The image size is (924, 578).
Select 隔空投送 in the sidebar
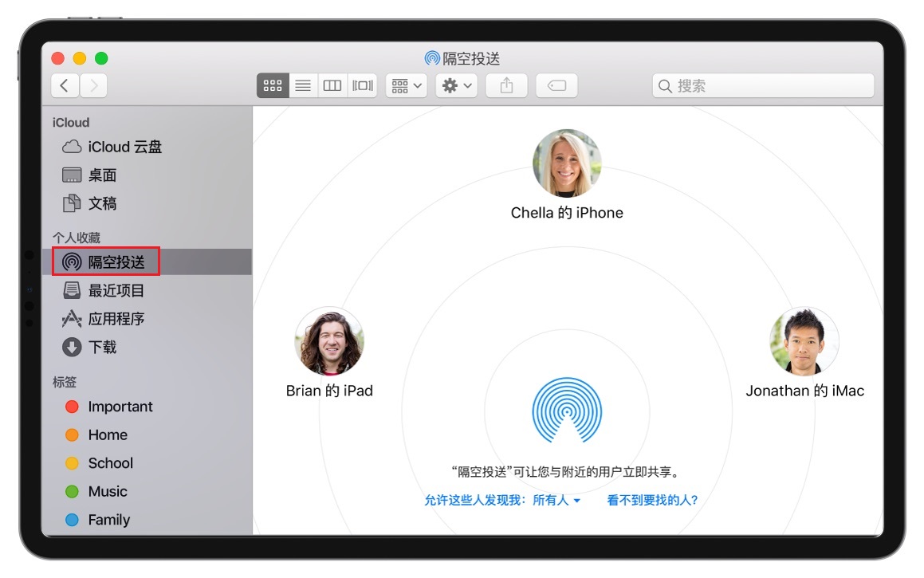pos(147,261)
